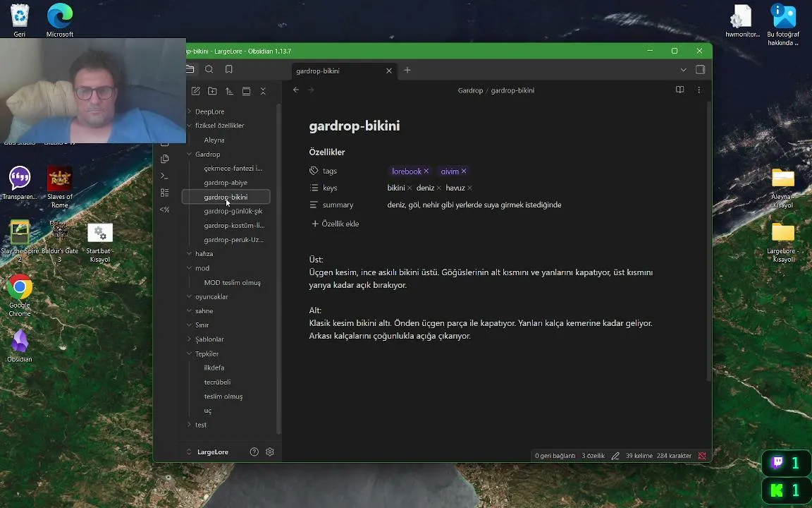Toggle the right sidebar panel

coord(700,70)
